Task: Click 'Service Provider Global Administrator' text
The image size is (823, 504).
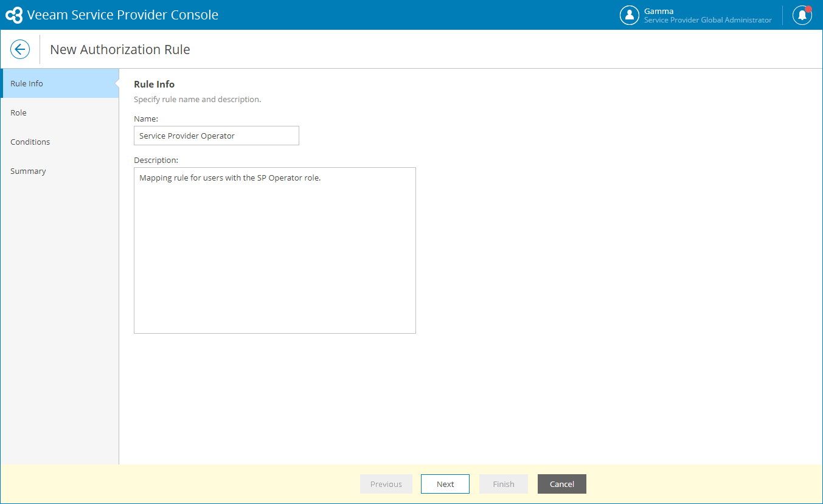Action: pos(708,20)
